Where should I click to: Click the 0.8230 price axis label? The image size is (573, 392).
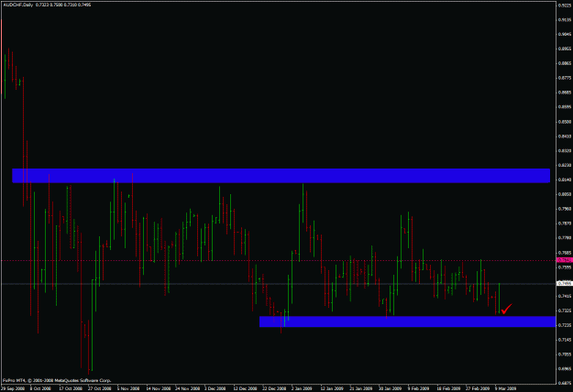point(565,165)
